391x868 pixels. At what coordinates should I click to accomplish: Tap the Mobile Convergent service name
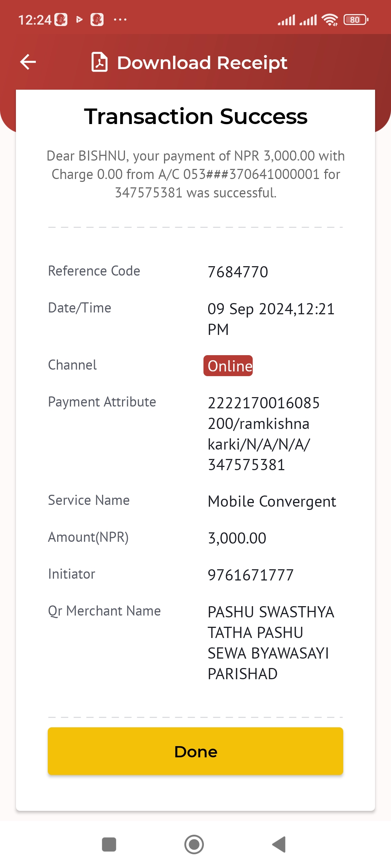pyautogui.click(x=272, y=502)
